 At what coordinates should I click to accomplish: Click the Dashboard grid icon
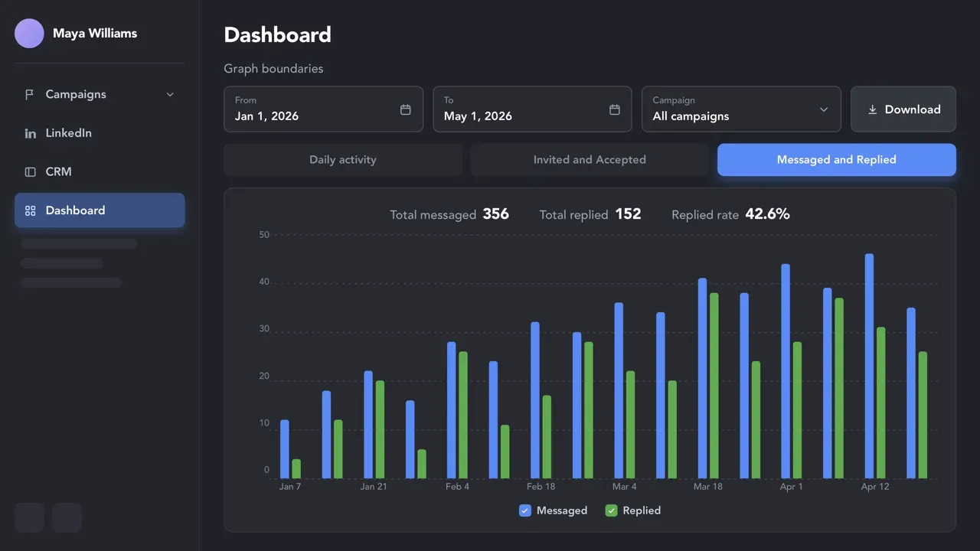click(30, 210)
